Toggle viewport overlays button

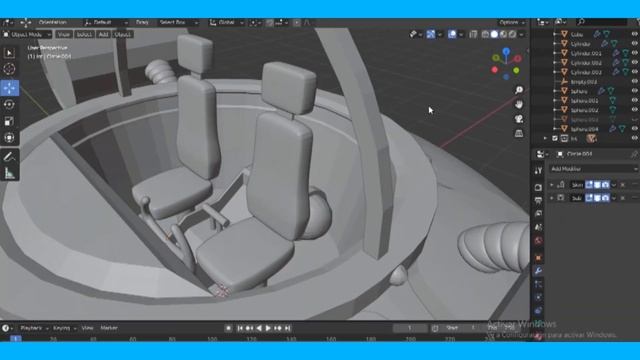452,35
